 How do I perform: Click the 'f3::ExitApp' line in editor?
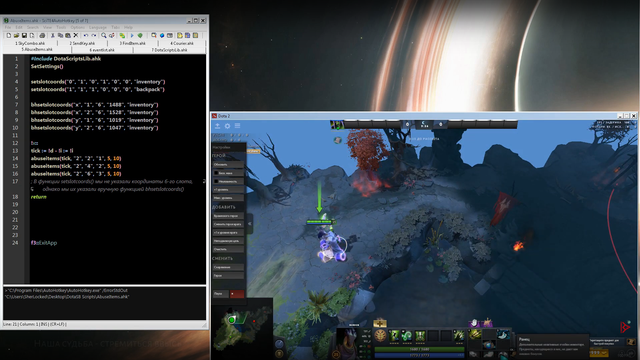click(x=44, y=243)
